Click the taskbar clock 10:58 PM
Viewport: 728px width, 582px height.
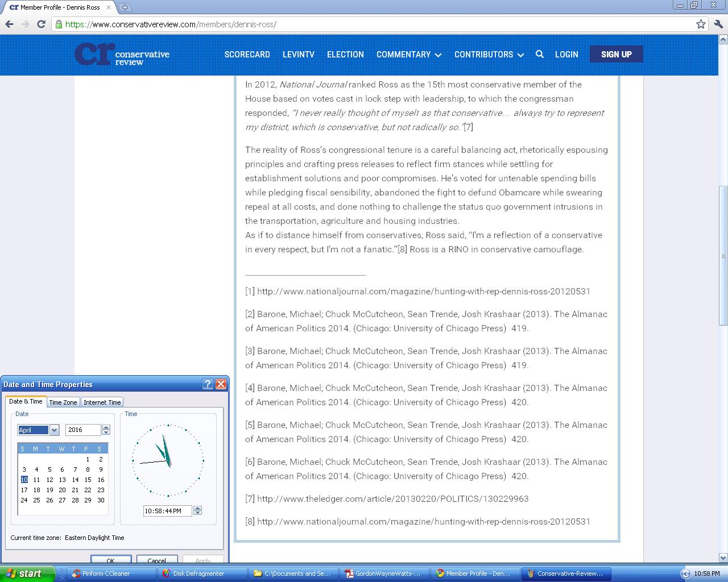click(706, 573)
